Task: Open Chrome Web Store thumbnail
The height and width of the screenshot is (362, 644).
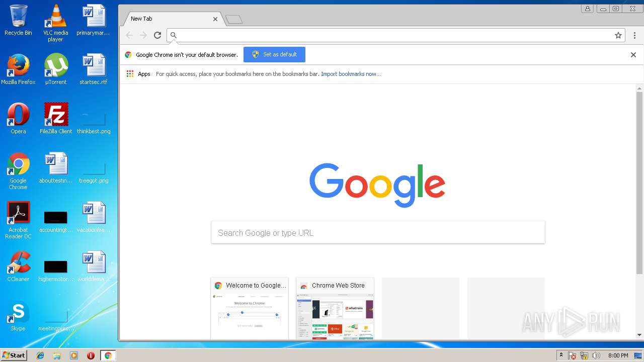Action: (x=335, y=308)
